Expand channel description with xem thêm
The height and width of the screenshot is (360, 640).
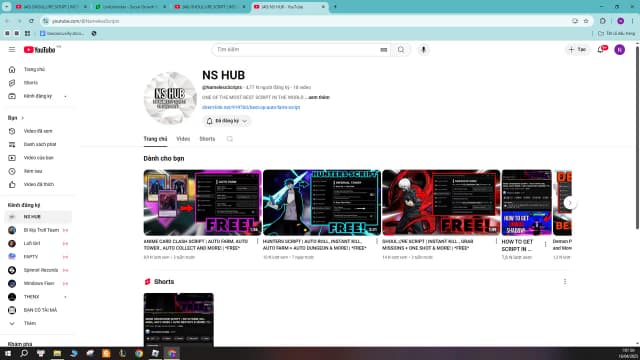tap(319, 98)
